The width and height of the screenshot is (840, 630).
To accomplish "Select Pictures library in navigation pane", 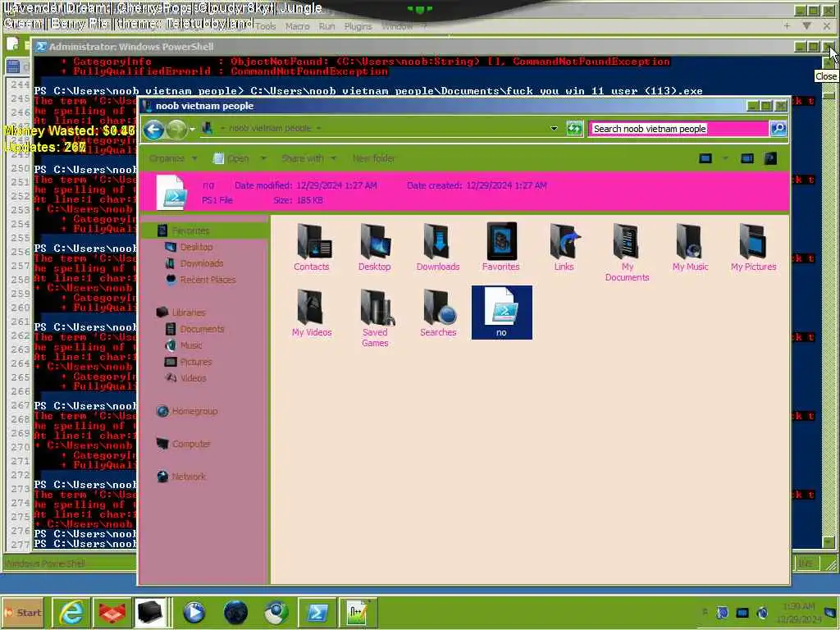I will pyautogui.click(x=189, y=362).
